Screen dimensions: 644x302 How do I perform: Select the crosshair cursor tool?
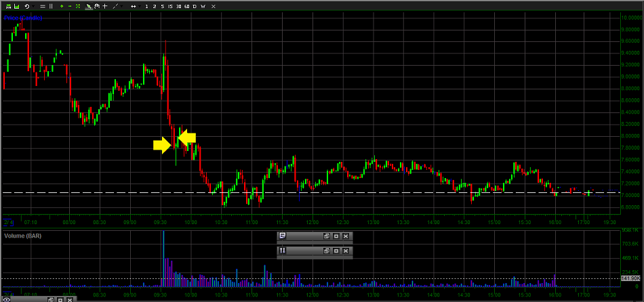104,6
